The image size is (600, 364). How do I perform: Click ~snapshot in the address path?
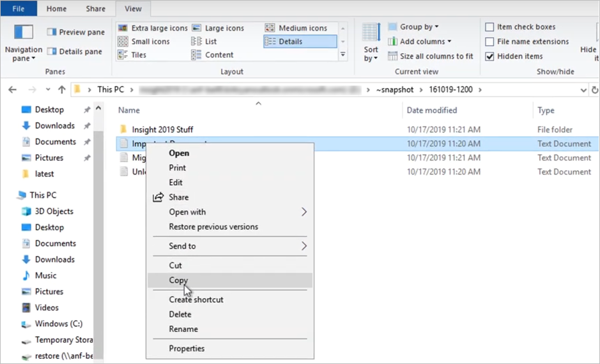tap(395, 89)
